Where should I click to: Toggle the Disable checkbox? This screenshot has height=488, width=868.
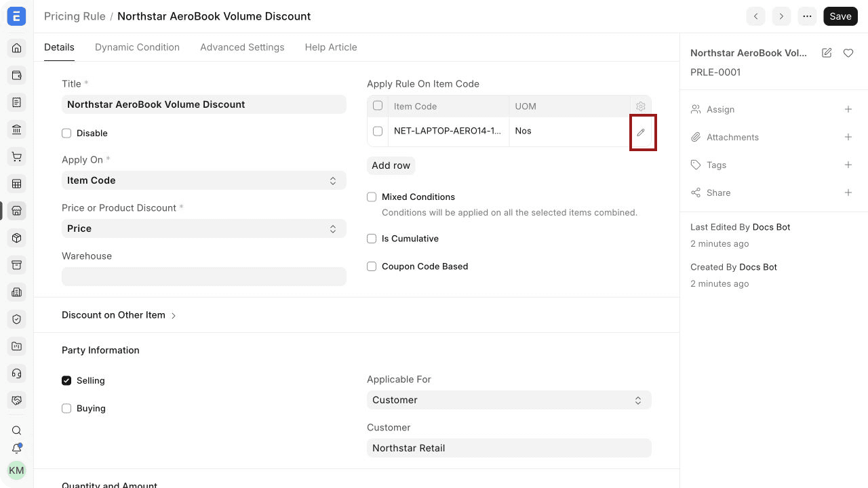click(x=66, y=134)
